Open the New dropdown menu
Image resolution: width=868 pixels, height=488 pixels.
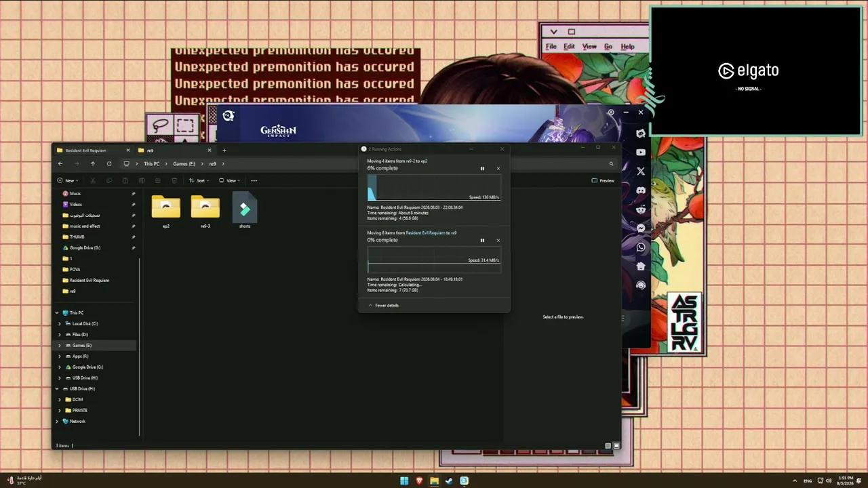68,180
